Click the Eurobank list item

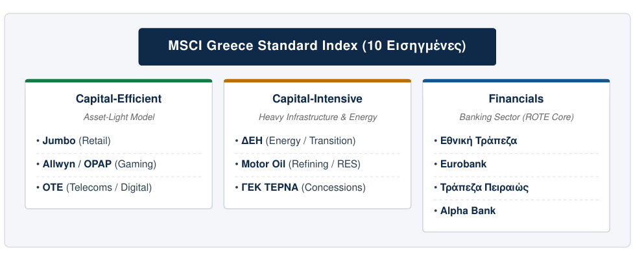click(516, 164)
